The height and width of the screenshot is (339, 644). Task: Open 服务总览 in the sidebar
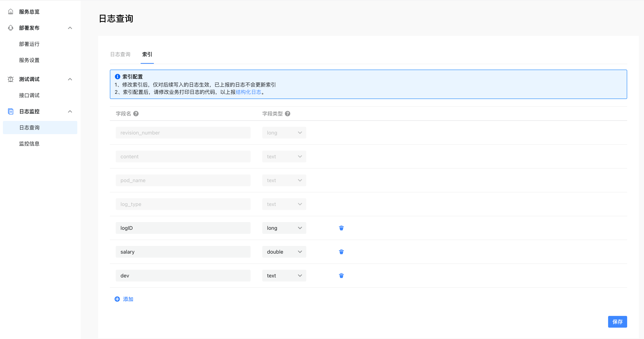(29, 12)
